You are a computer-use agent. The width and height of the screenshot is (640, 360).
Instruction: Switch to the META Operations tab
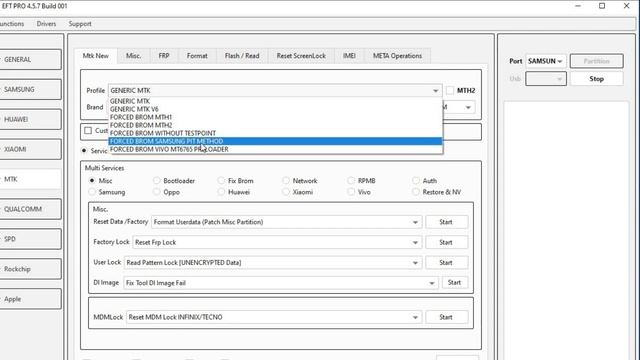(397, 56)
